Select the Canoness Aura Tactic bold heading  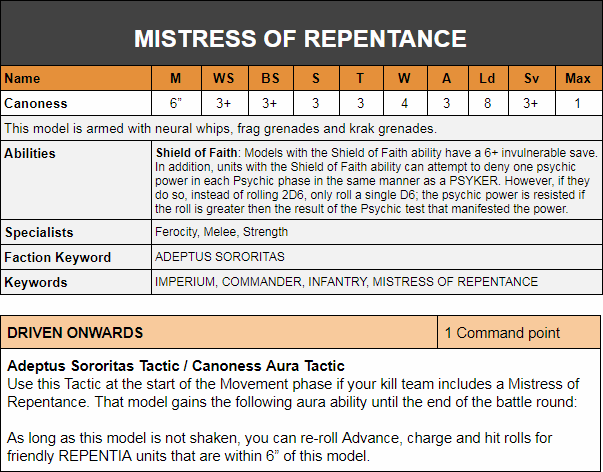tap(261, 366)
